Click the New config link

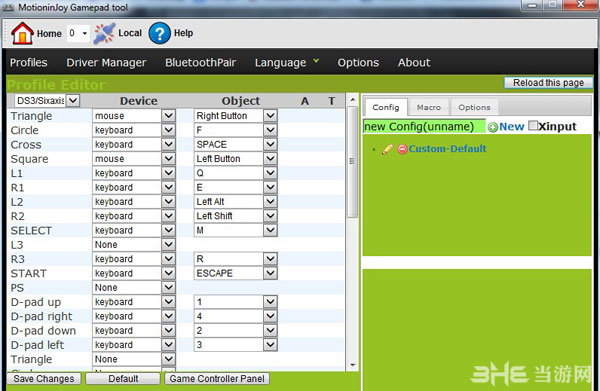[x=512, y=127]
